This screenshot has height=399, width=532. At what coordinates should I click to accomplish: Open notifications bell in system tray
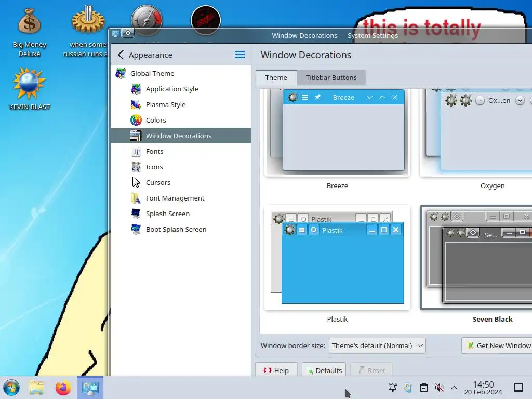point(393,388)
